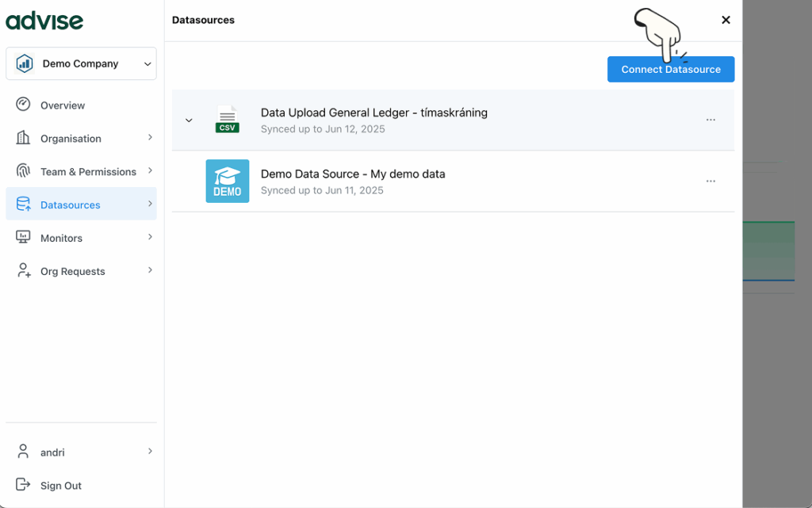Image resolution: width=812 pixels, height=508 pixels.
Task: Click the Sign Out link
Action: click(x=61, y=486)
